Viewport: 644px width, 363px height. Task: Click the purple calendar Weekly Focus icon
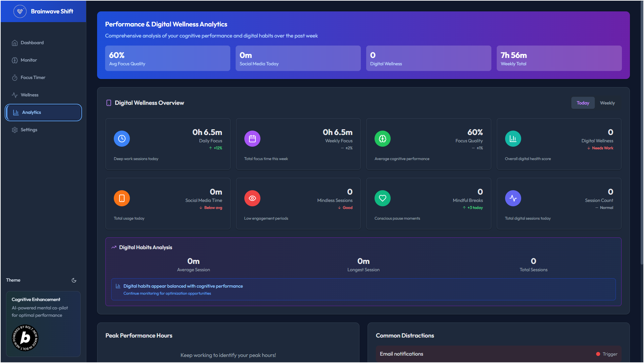[x=252, y=139]
